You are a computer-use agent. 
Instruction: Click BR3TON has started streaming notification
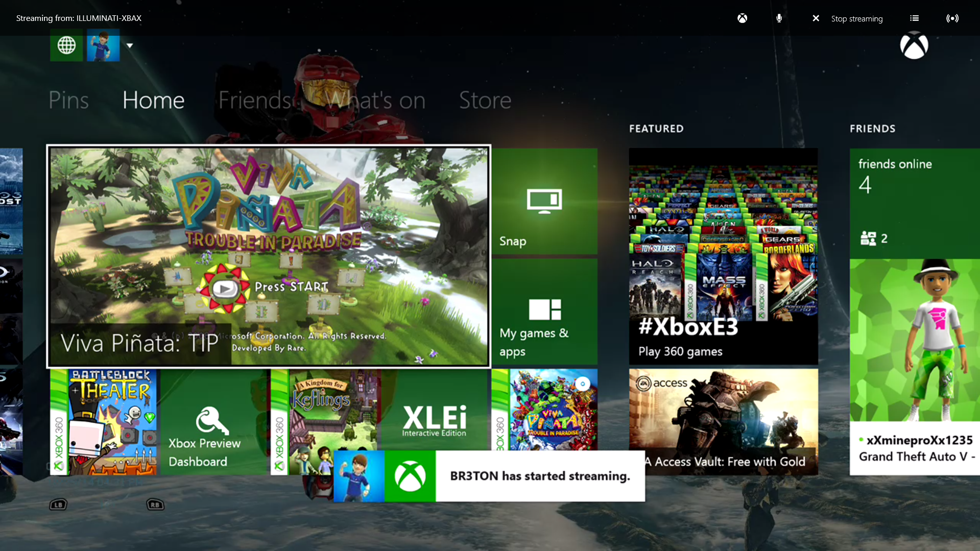click(489, 476)
